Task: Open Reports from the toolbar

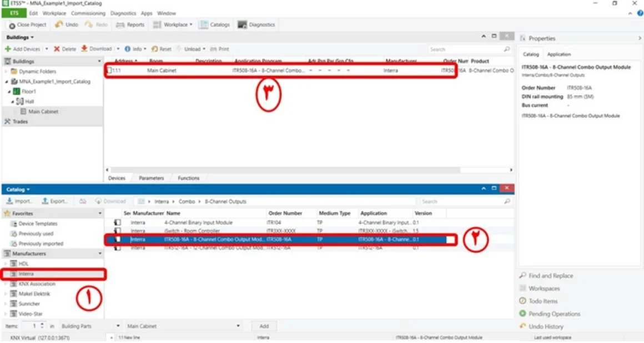Action: 130,24
